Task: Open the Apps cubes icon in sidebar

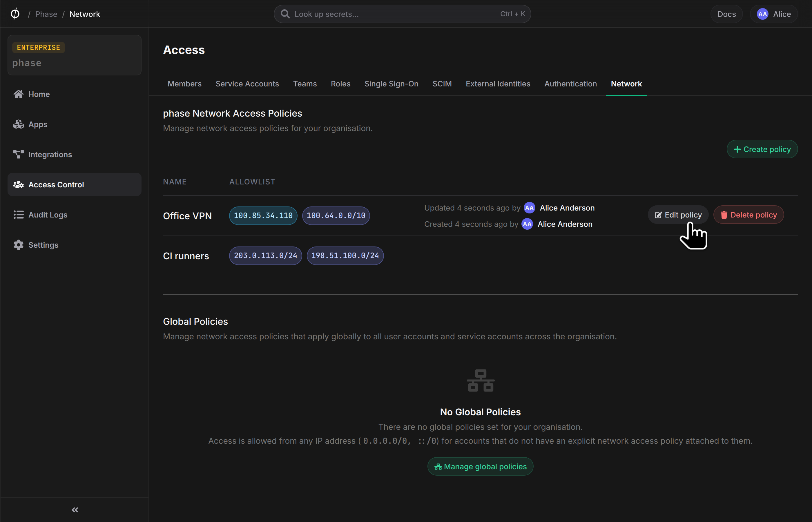Action: [x=18, y=124]
